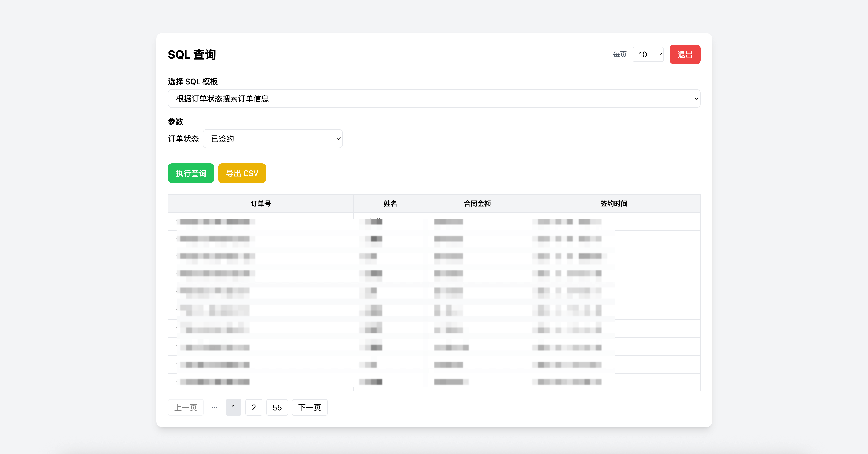
Task: Open the 每页 page size dropdown
Action: pyautogui.click(x=648, y=54)
